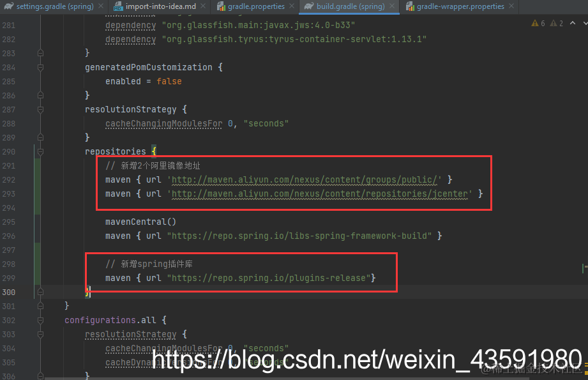Click fold end marker at line 286
Screen dimensions: 588x380
pyautogui.click(x=40, y=95)
